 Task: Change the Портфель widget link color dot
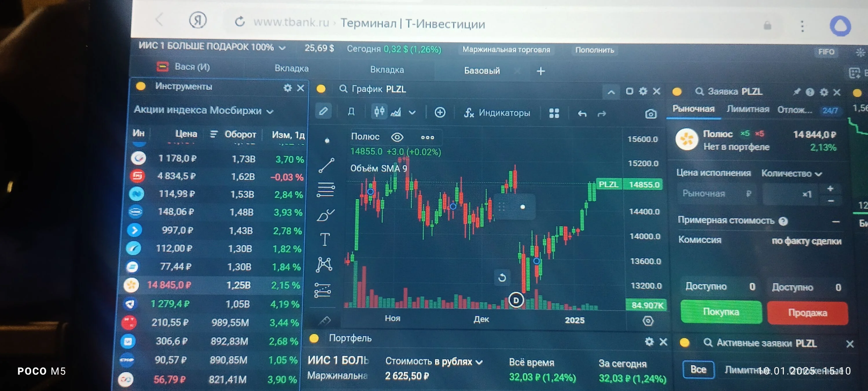point(314,338)
